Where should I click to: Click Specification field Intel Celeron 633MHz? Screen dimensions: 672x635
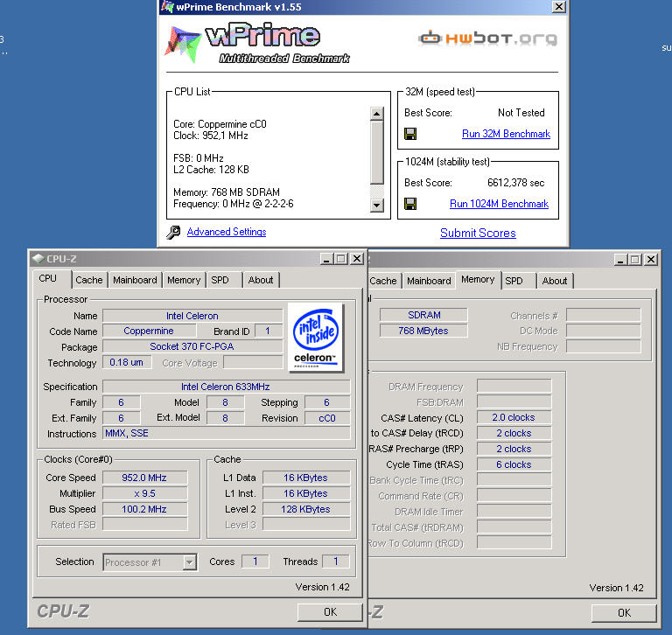point(226,387)
